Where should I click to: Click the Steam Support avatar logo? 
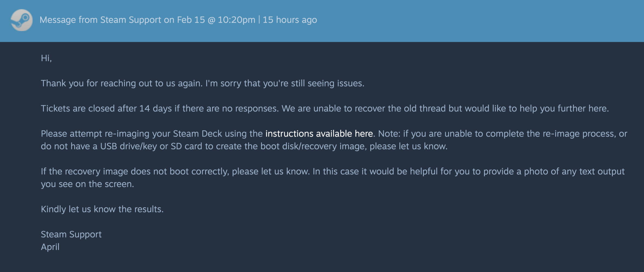[21, 20]
